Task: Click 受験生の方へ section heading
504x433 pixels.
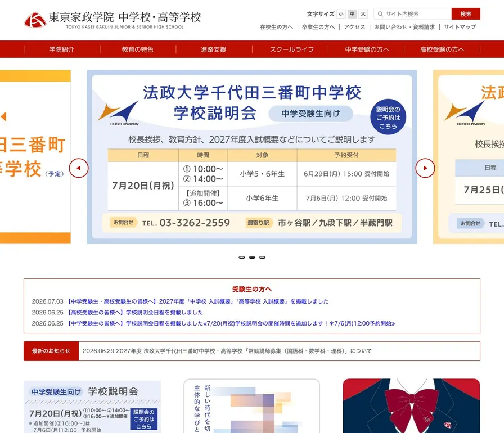Action: pos(252,289)
